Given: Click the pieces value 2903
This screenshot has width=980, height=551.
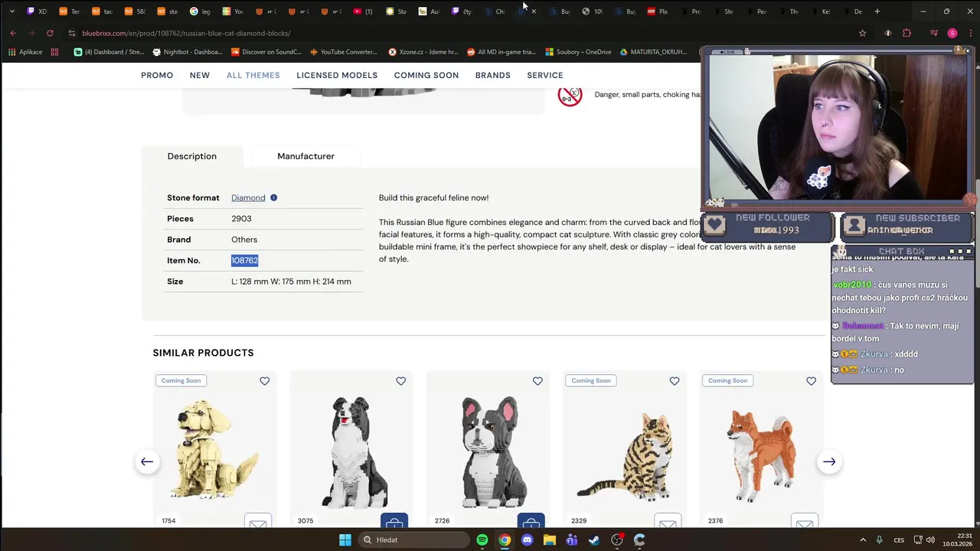Looking at the screenshot, I should [x=241, y=219].
